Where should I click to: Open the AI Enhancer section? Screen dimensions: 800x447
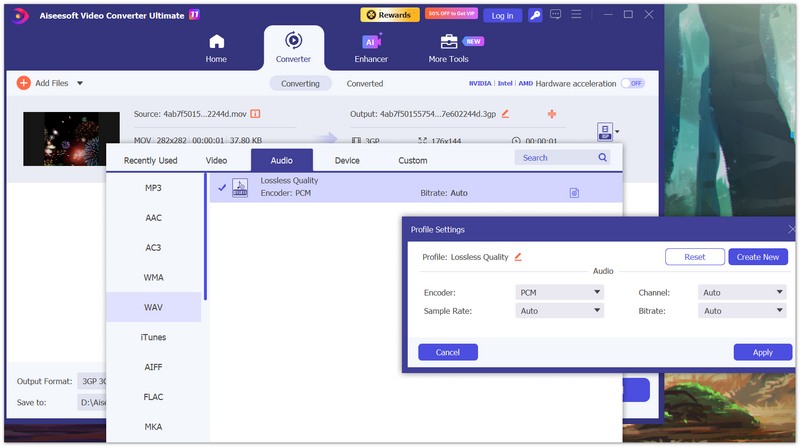point(371,48)
